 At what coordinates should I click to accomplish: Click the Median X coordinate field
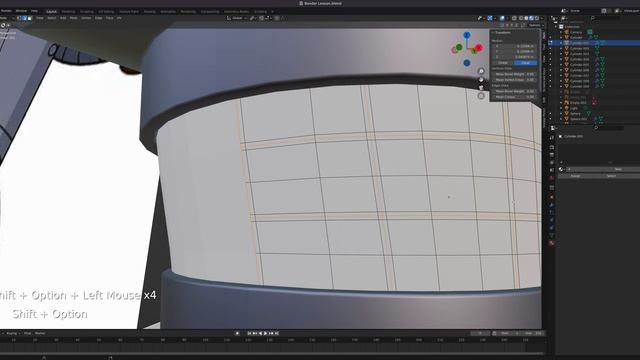(x=515, y=46)
